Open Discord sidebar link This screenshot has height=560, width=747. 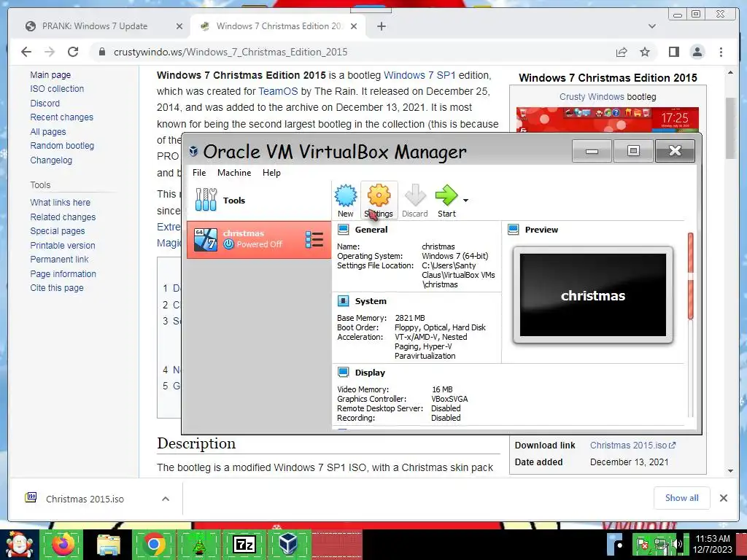click(44, 104)
